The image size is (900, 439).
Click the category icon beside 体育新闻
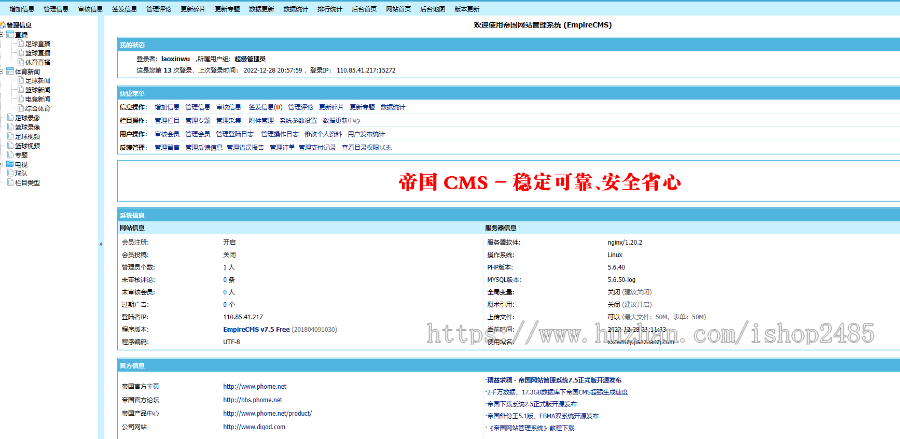tap(10, 71)
